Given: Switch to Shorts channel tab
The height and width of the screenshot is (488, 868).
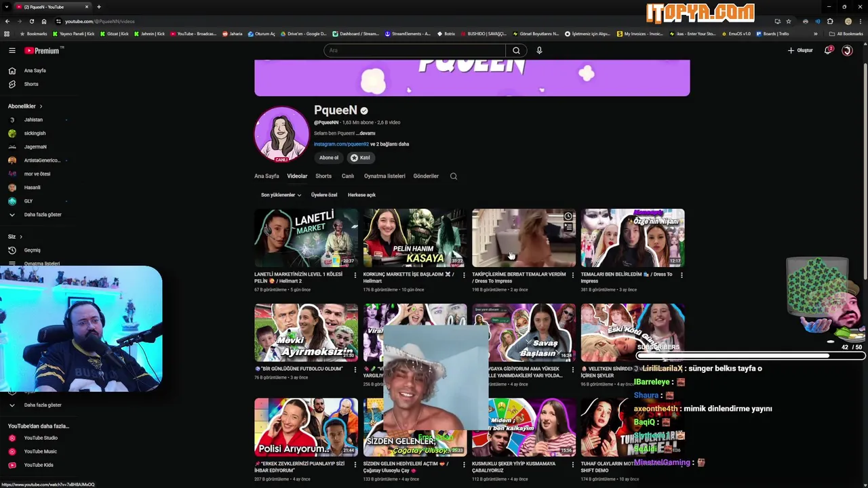Looking at the screenshot, I should click(323, 176).
